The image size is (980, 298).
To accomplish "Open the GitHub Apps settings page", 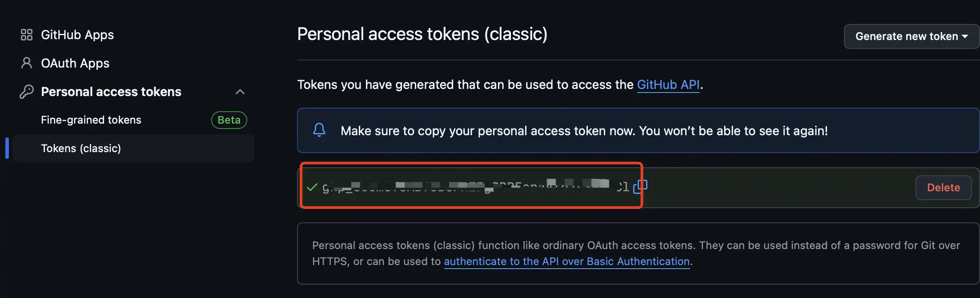I will click(x=77, y=35).
